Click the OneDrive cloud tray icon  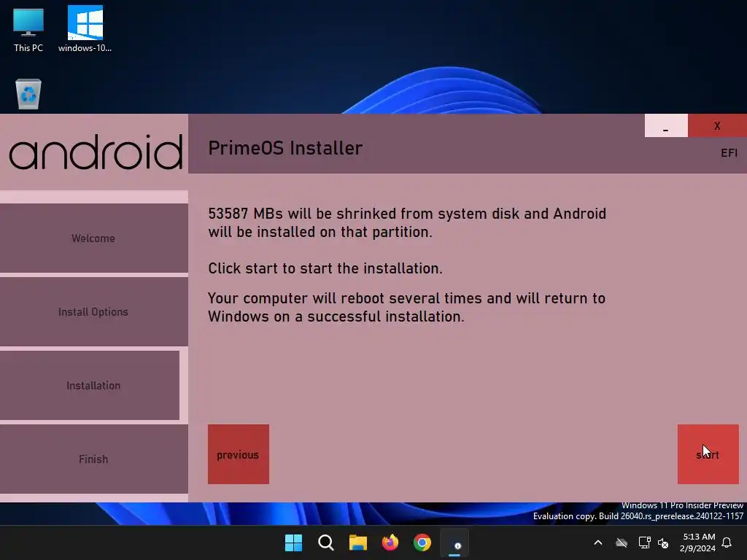pyautogui.click(x=622, y=542)
